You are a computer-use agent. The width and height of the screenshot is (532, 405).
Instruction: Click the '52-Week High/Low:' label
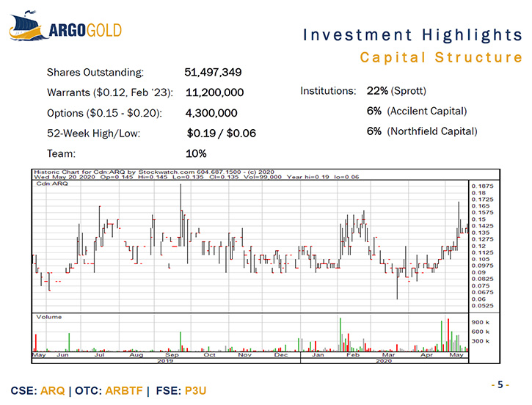pos(94,134)
